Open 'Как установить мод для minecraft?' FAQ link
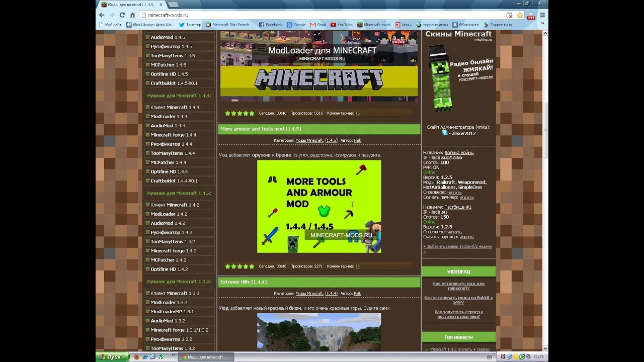 click(x=458, y=286)
